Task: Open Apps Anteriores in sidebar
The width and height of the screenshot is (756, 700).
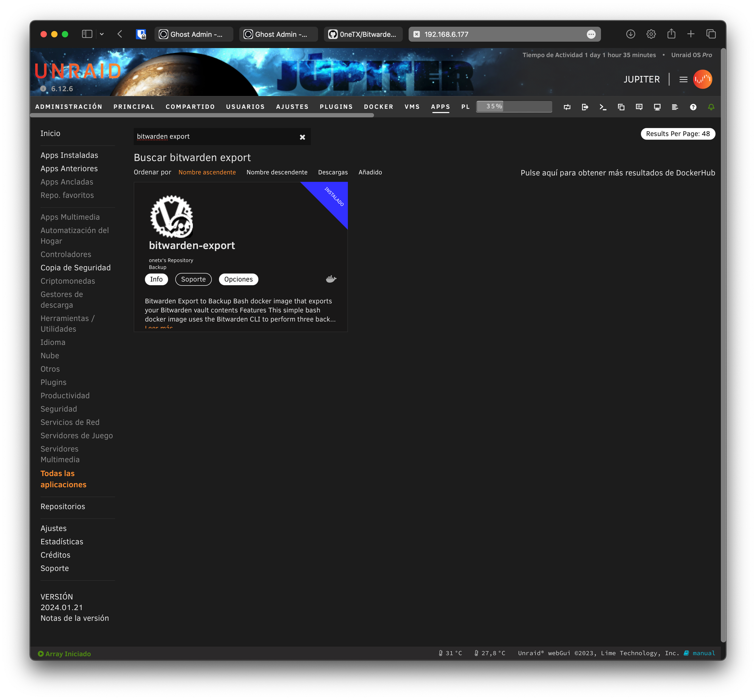Action: [69, 169]
